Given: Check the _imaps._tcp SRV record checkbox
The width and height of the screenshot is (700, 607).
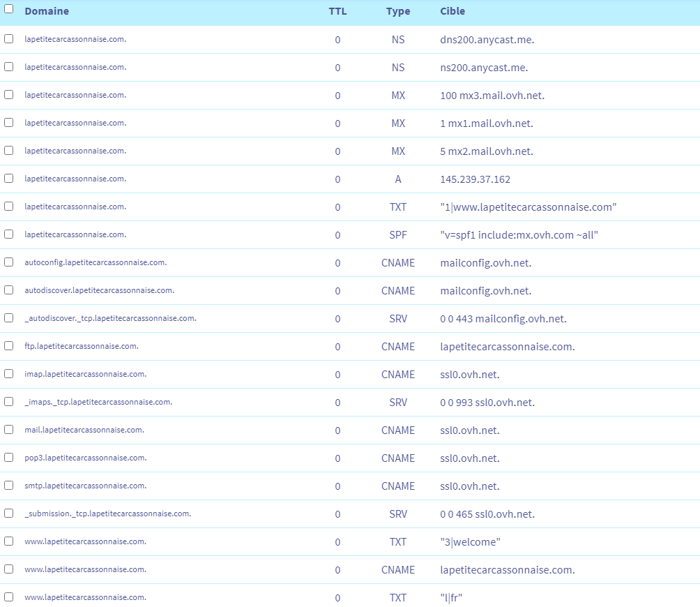Looking at the screenshot, I should point(8,402).
